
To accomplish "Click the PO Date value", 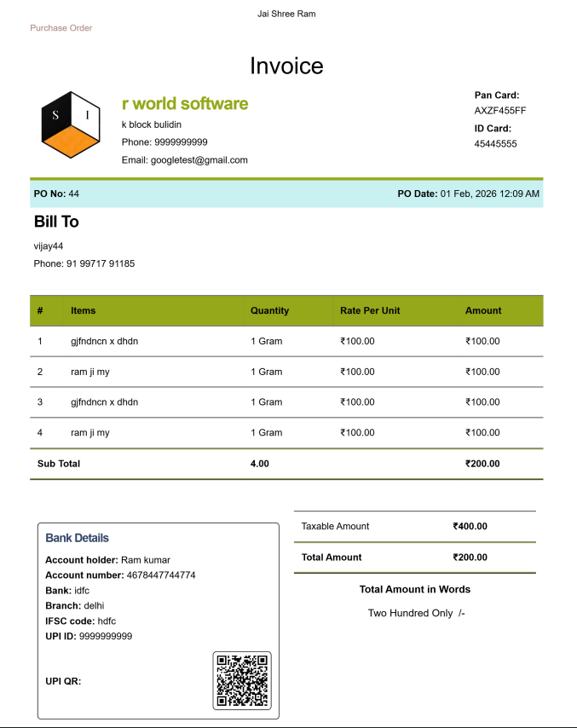I will [489, 194].
